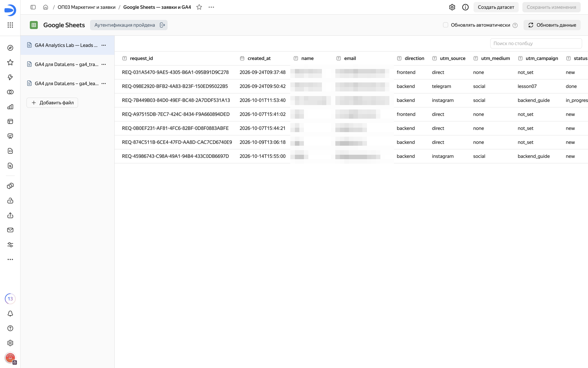This screenshot has width=588, height=368.
Task: Open options for ga4_lea... file
Action: point(103,84)
